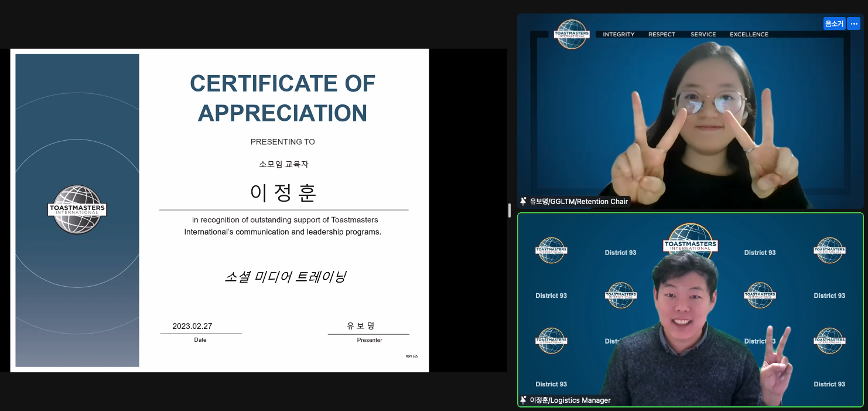Click the Presenter caption

point(370,340)
